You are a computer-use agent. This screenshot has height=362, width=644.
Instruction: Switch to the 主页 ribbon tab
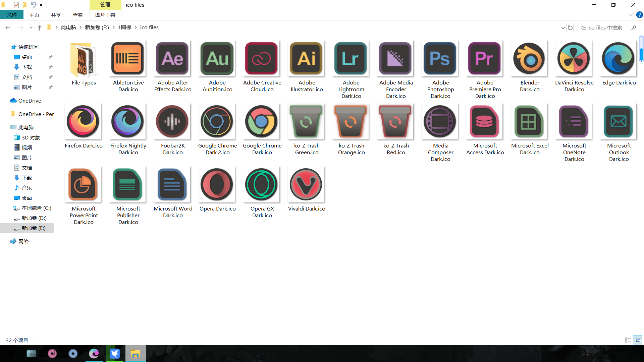(x=34, y=15)
